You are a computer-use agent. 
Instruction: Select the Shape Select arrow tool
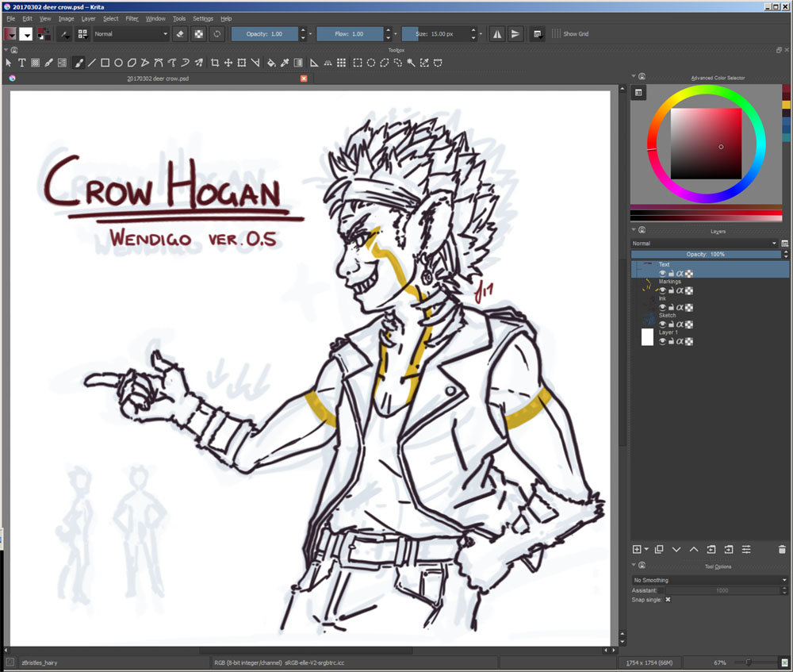click(9, 63)
